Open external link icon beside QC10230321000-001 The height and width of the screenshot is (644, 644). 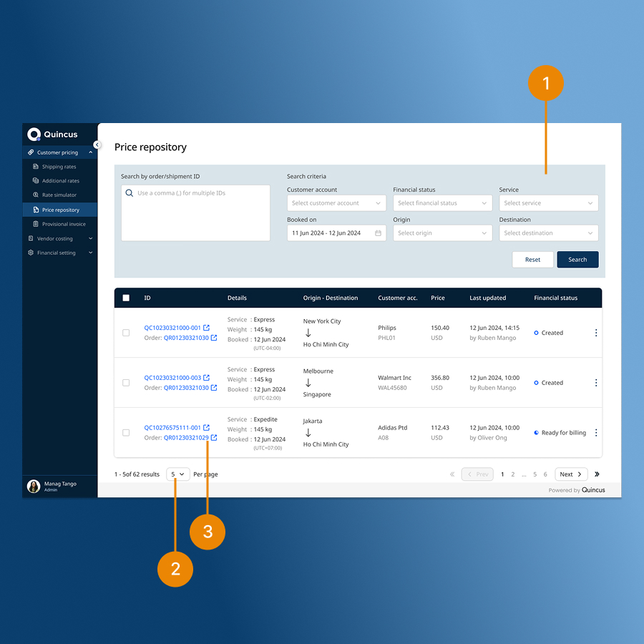(x=206, y=328)
